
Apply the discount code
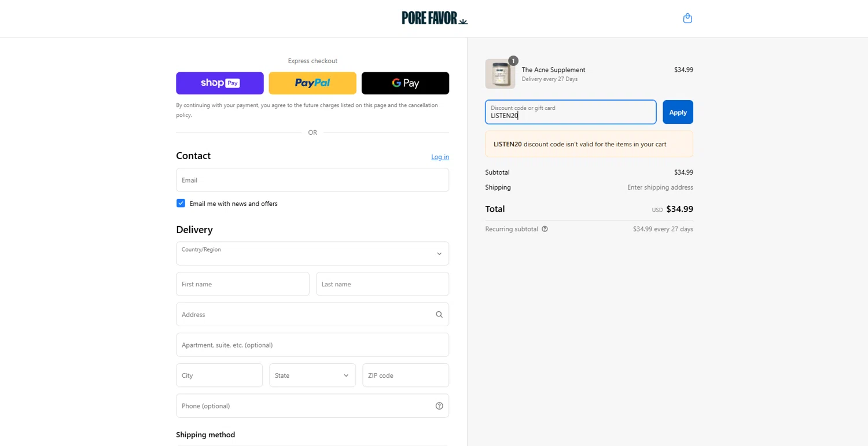[x=678, y=112]
